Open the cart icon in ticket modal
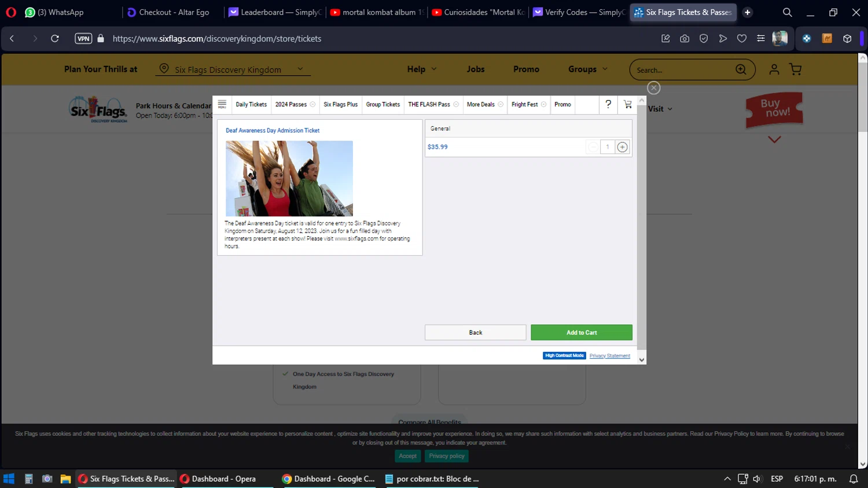868x488 pixels. tap(628, 104)
